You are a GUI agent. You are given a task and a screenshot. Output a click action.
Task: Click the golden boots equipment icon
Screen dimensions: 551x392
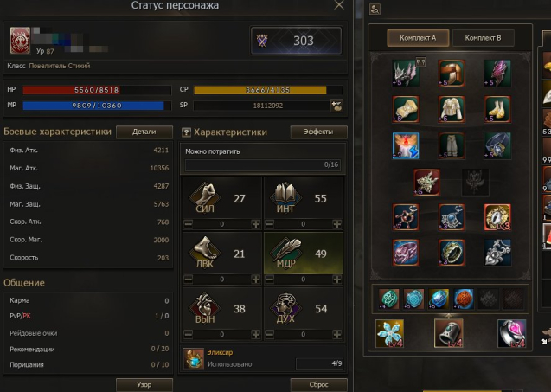pos(497,109)
